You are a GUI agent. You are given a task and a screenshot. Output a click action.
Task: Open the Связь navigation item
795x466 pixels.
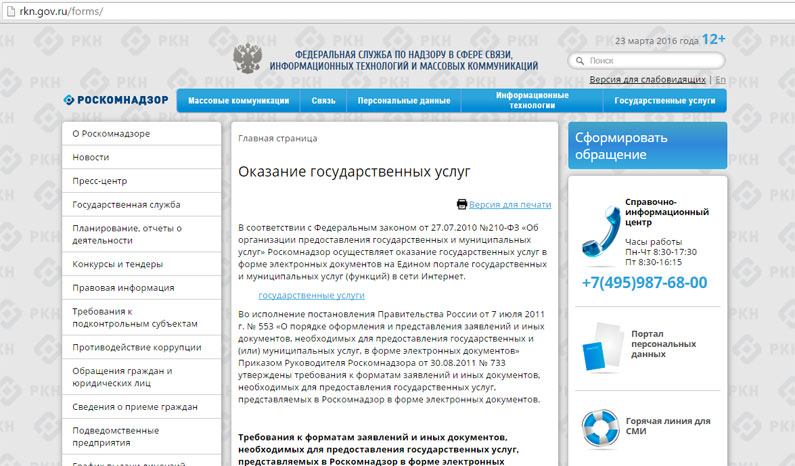tap(323, 101)
